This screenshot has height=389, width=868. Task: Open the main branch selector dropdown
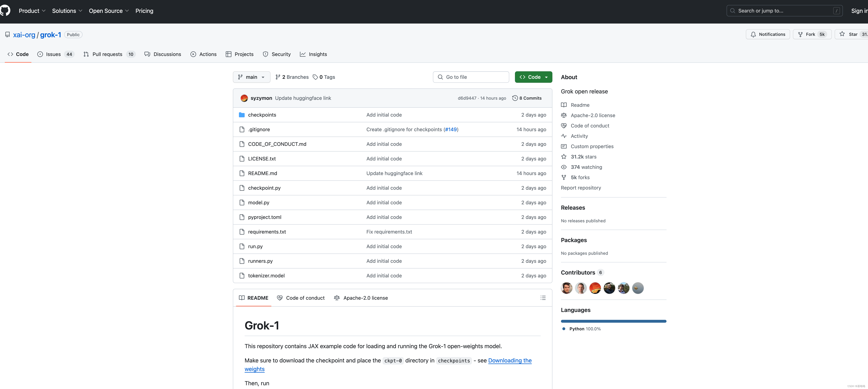(x=251, y=77)
